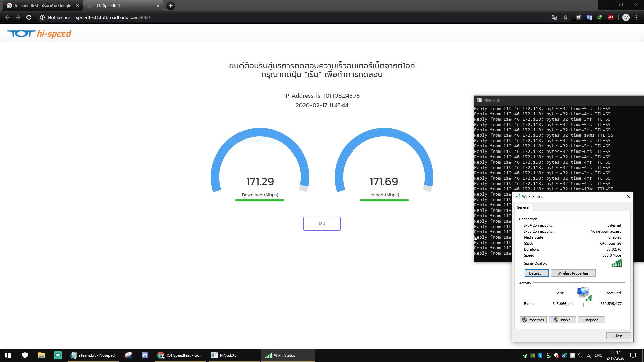Disable the Wi-Fi adapter
This screenshot has width=644, height=362.
click(562, 320)
